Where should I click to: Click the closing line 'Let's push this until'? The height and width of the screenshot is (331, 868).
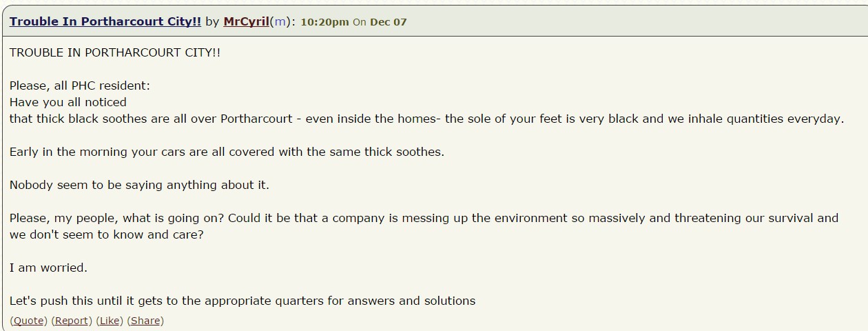242,301
